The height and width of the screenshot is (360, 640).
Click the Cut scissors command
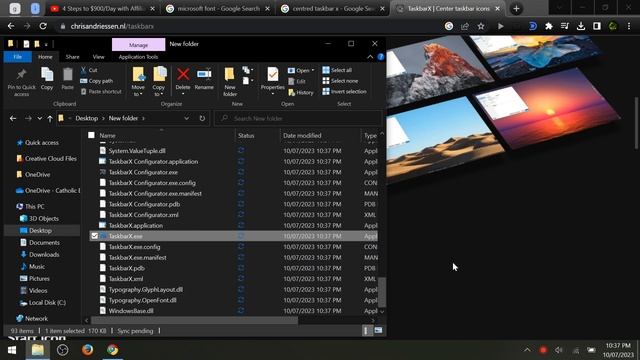89,70
